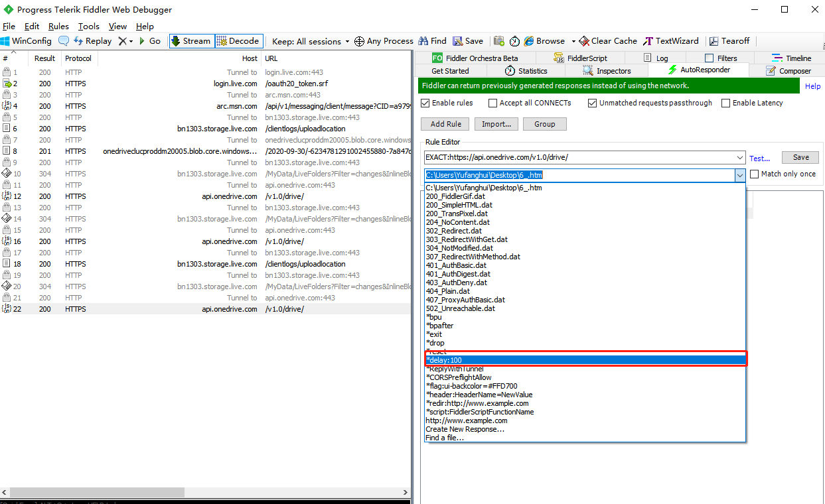The height and width of the screenshot is (504, 825).
Task: Click the AutoResponder Help link
Action: [812, 86]
